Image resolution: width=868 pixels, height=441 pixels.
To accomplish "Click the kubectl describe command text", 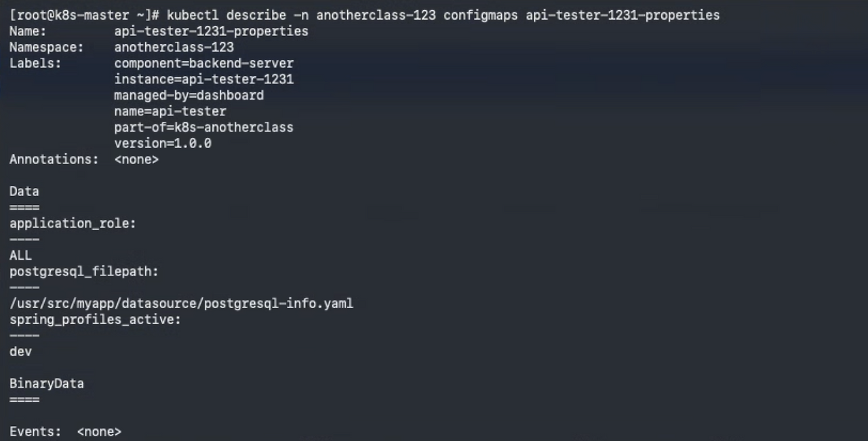I will click(x=443, y=15).
